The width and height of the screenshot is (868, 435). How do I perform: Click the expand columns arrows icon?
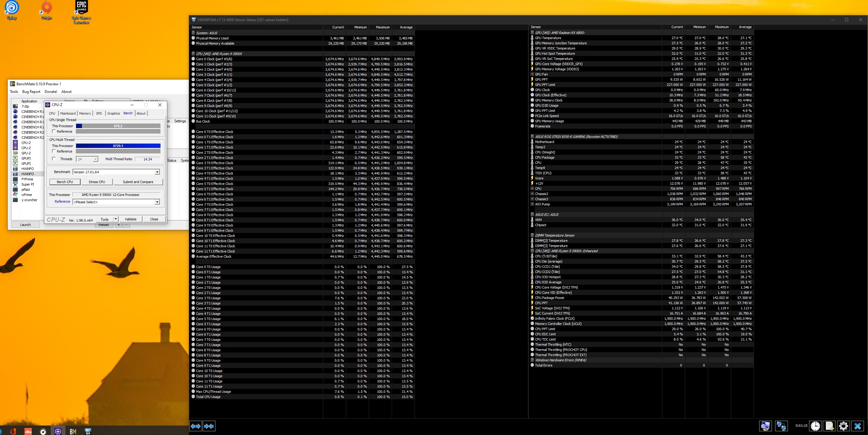pos(196,426)
